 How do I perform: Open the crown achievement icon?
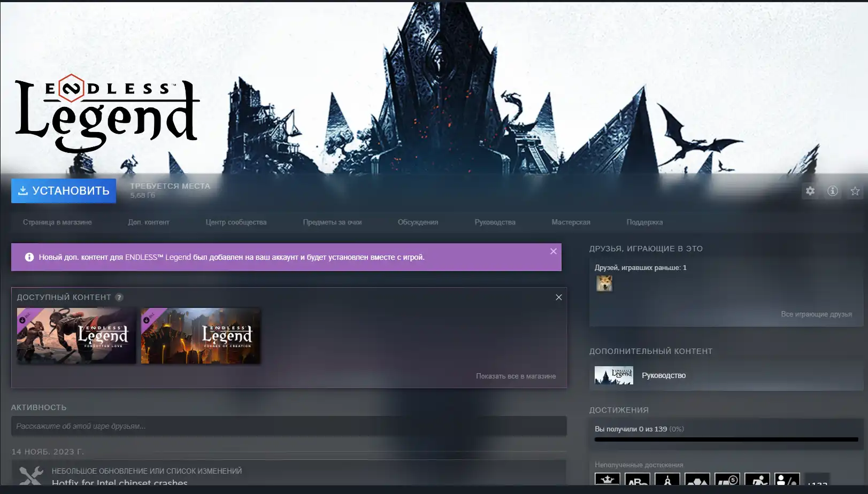coord(608,479)
